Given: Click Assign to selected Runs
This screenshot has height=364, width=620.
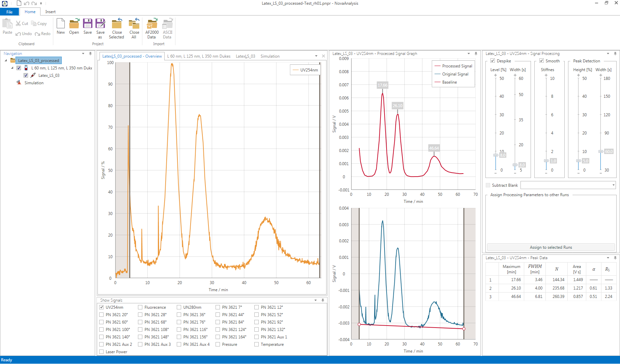Looking at the screenshot, I should pos(551,247).
